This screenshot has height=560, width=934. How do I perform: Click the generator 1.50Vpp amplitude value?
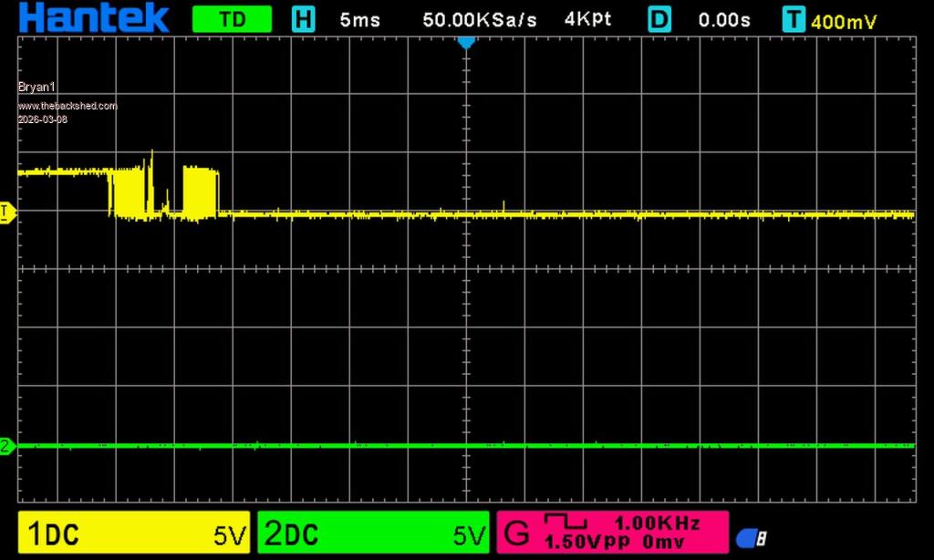(583, 543)
